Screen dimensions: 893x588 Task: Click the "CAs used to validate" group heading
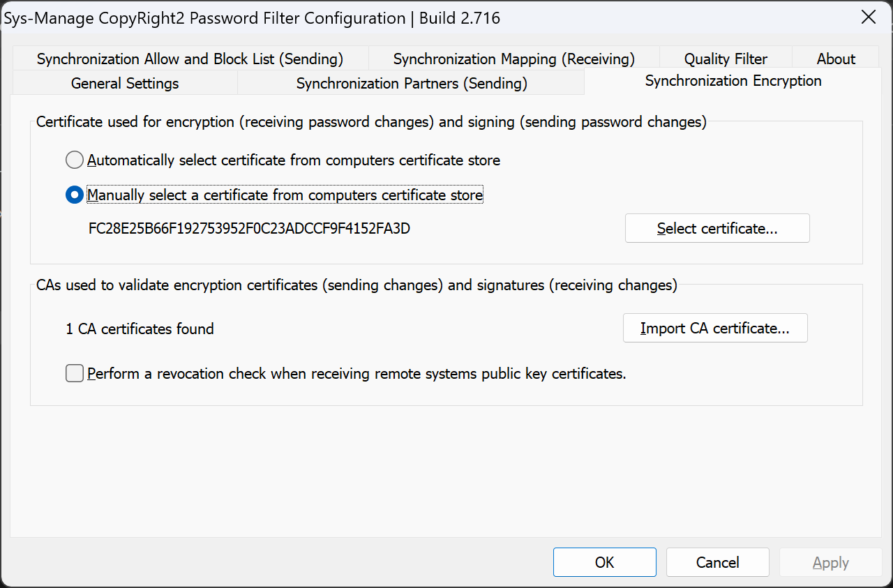357,285
